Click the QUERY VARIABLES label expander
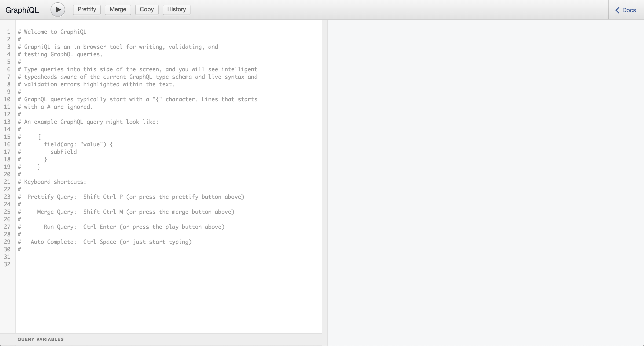Viewport: 644px width, 346px height. tap(40, 339)
